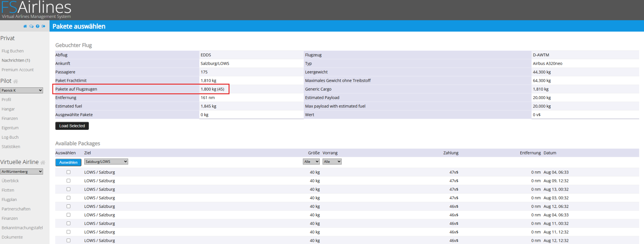Click the question mark help icon
644x244 pixels.
tap(38, 26)
